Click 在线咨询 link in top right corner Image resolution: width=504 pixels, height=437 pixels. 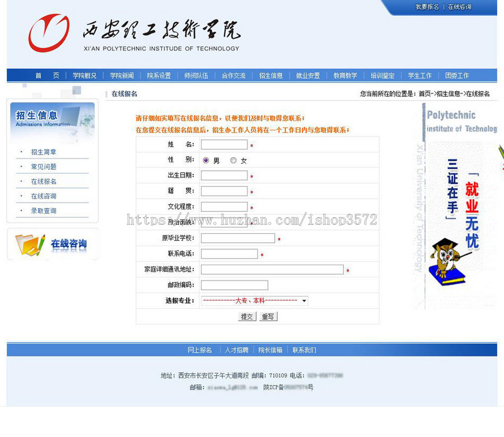460,7
